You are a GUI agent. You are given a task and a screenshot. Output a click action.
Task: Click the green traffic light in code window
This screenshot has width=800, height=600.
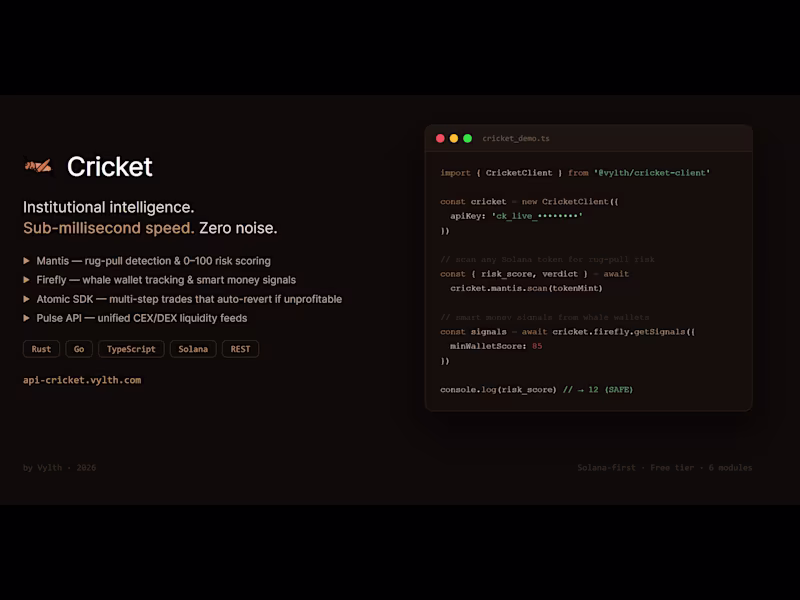(468, 138)
